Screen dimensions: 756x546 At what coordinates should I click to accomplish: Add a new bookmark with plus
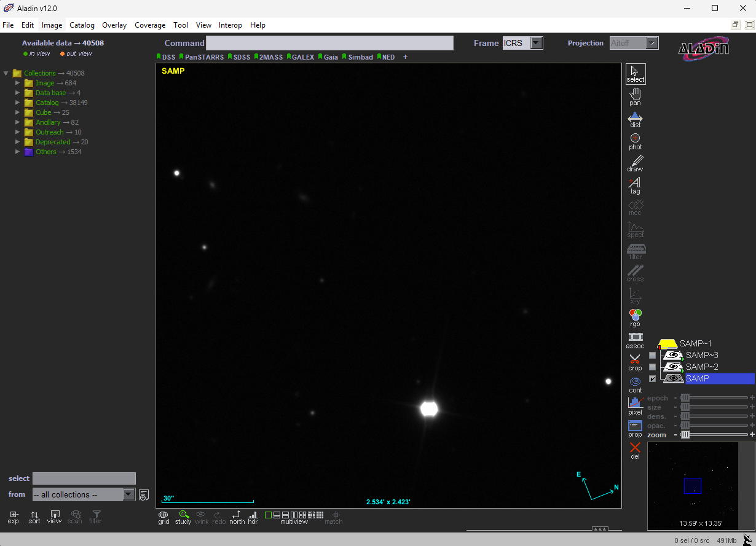tap(405, 57)
